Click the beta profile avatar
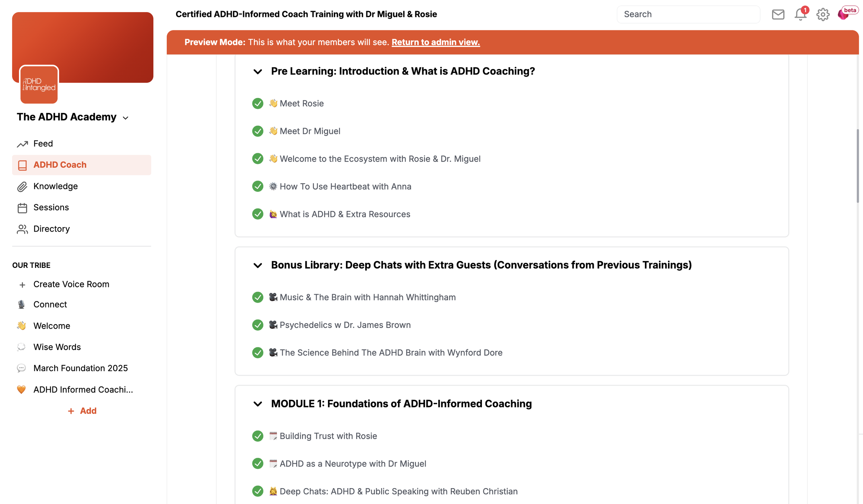This screenshot has width=863, height=504. pyautogui.click(x=843, y=14)
